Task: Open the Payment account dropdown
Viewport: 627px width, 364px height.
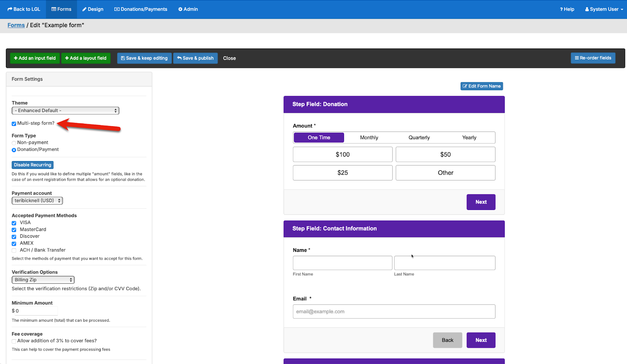Action: (x=37, y=201)
